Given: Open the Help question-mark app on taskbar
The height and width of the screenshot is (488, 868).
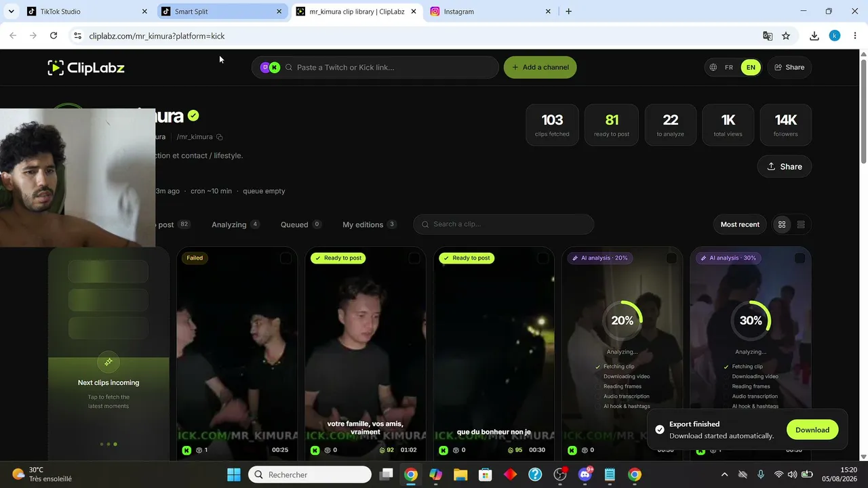Looking at the screenshot, I should (535, 474).
